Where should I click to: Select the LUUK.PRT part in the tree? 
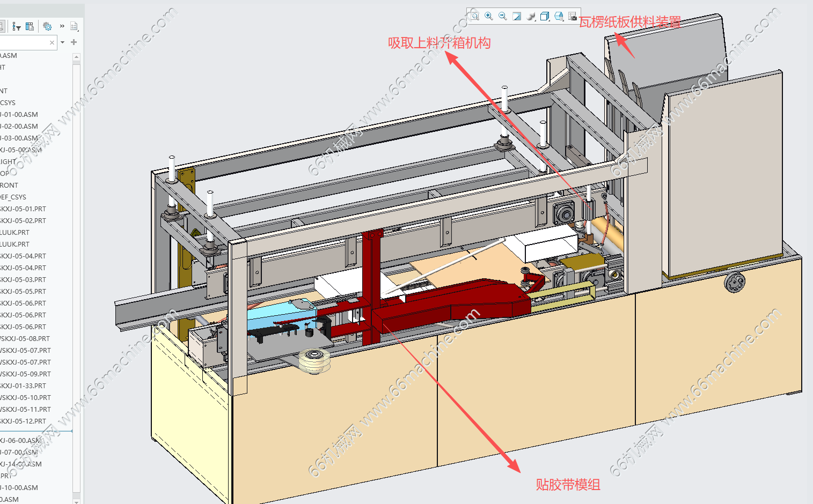pos(15,233)
